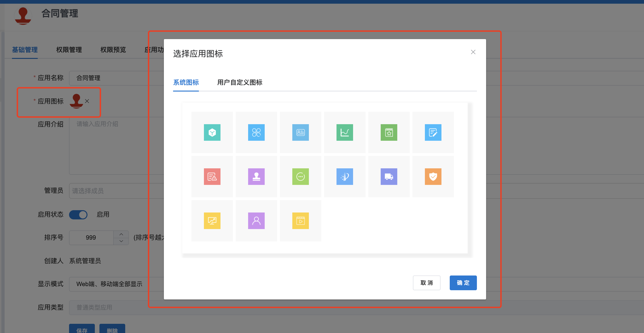The height and width of the screenshot is (333, 644).
Task: Decrease 排序号 with down arrow
Action: pyautogui.click(x=121, y=241)
